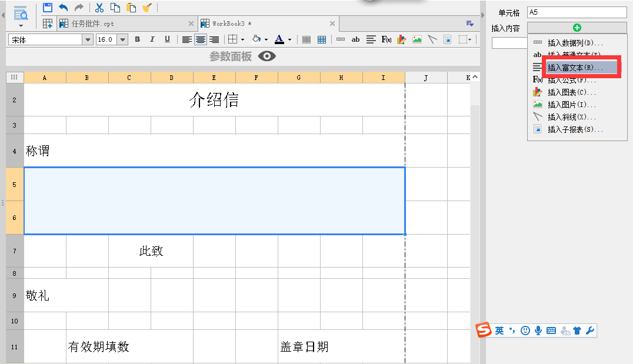Toggle bold formatting

coord(138,39)
